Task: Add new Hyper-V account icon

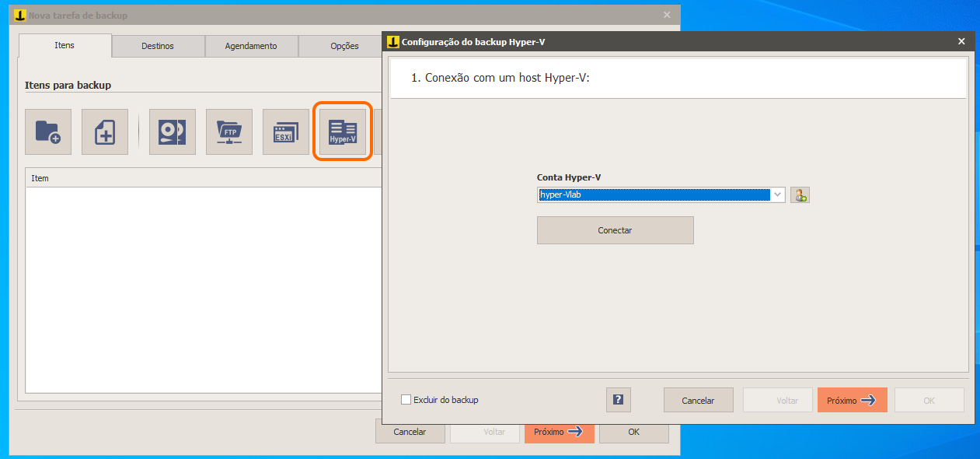Action: tap(800, 194)
